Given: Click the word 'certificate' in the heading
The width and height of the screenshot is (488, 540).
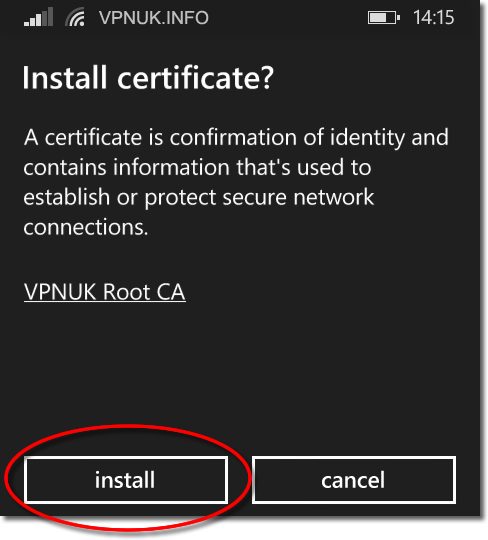Looking at the screenshot, I should click(186, 78).
